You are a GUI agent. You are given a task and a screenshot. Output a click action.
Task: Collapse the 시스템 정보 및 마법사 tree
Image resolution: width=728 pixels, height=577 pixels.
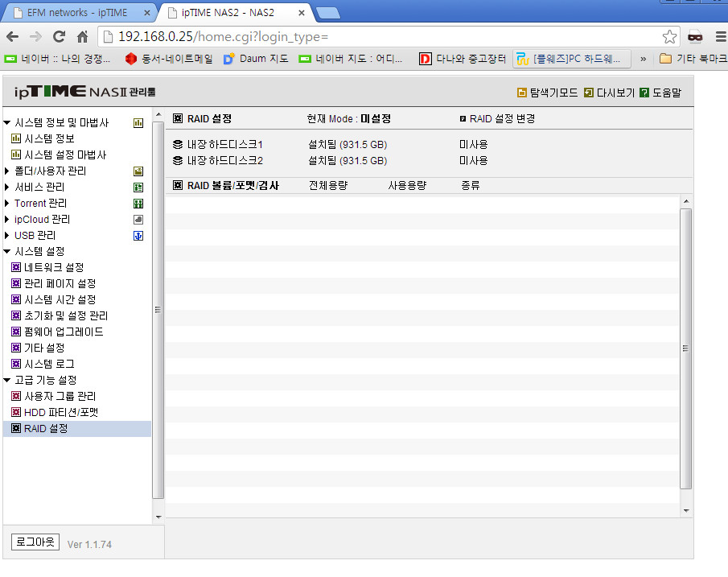click(x=7, y=123)
